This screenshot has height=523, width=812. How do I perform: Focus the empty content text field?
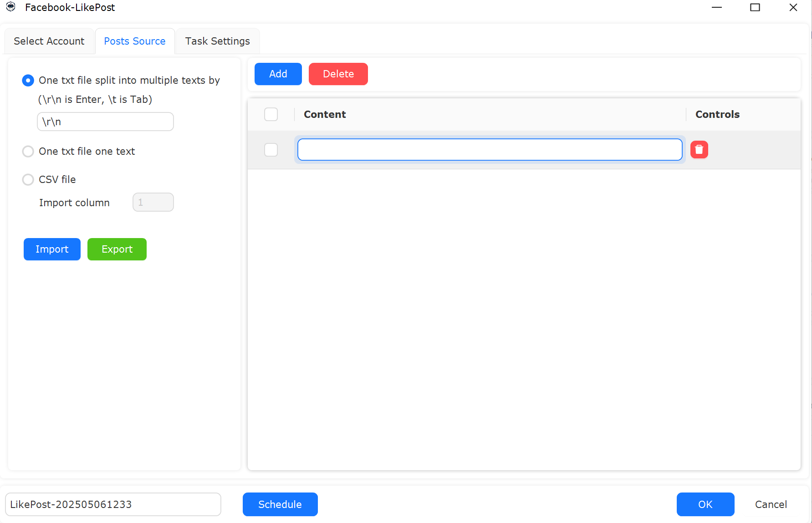(490, 150)
